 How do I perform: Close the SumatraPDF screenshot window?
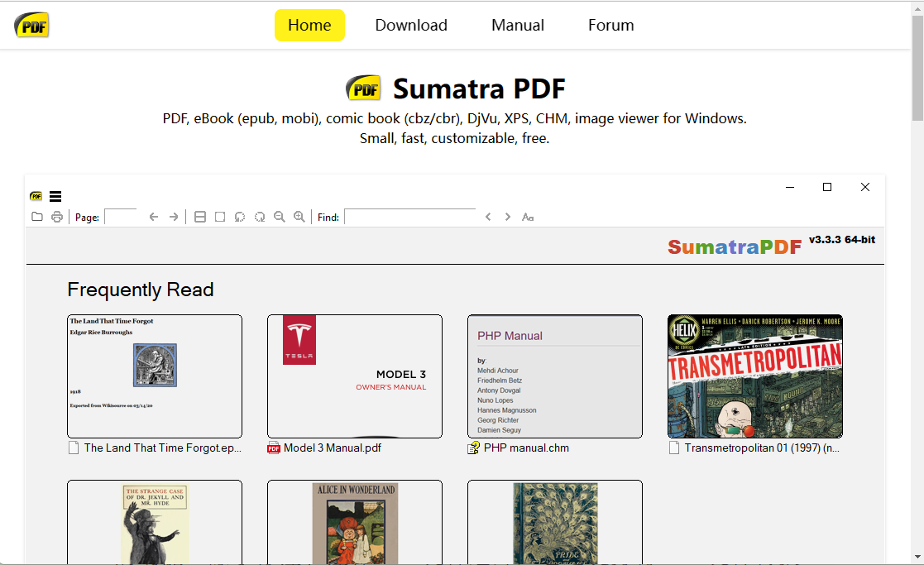click(865, 187)
